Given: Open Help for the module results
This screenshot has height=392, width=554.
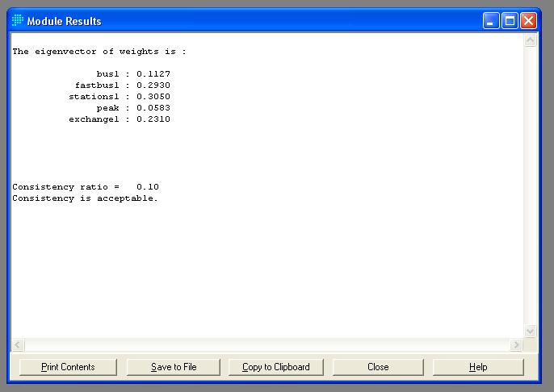Looking at the screenshot, I should click(x=478, y=367).
